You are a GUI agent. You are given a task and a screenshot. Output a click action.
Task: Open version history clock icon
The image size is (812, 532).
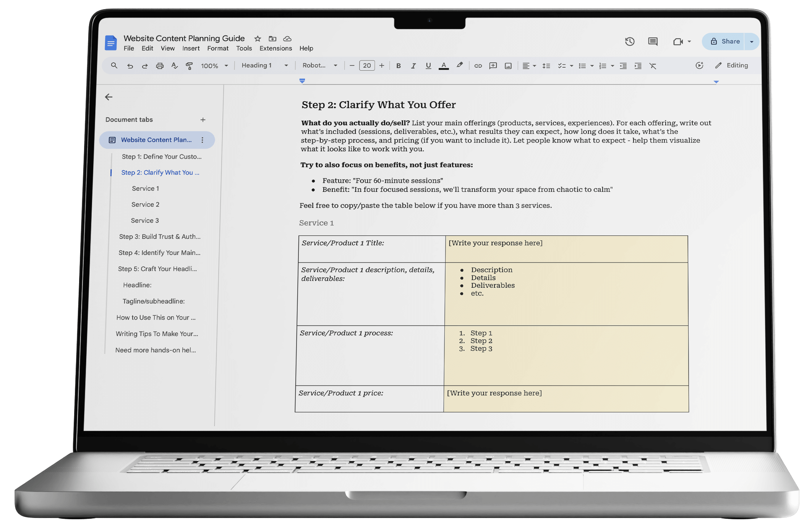pyautogui.click(x=630, y=41)
